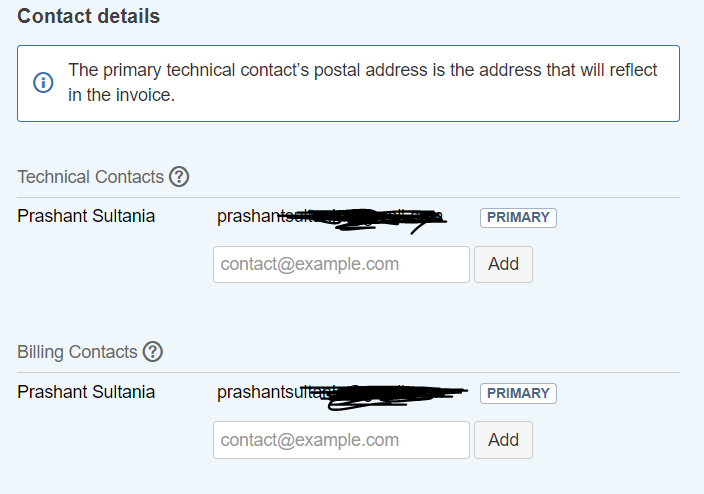This screenshot has height=494, width=704.
Task: Click Add button under Billing Contacts
Action: point(503,440)
